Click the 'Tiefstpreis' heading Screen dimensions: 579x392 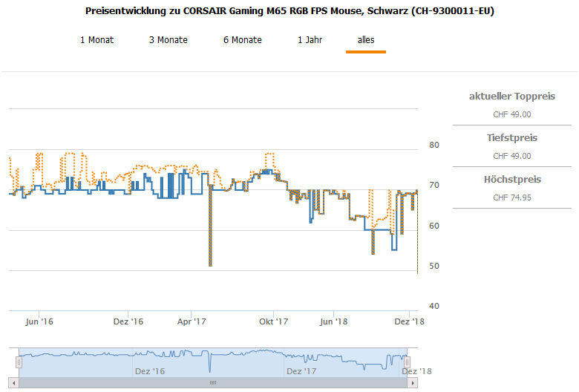512,138
